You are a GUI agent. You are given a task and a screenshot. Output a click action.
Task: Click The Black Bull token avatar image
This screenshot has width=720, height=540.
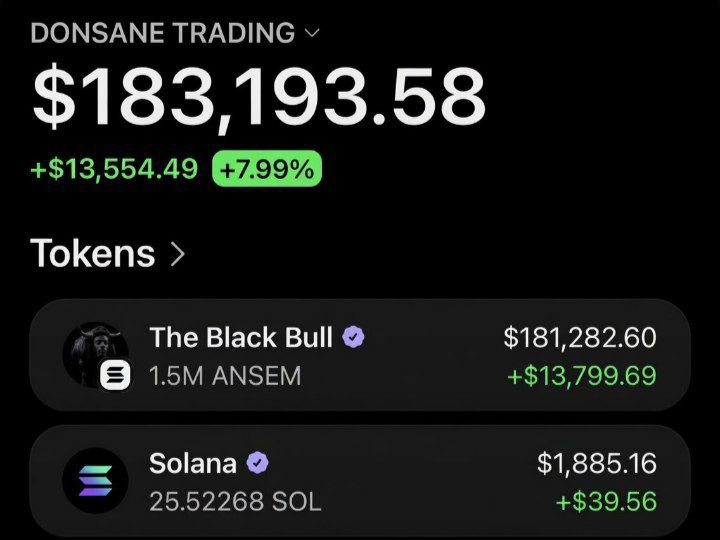coord(96,354)
